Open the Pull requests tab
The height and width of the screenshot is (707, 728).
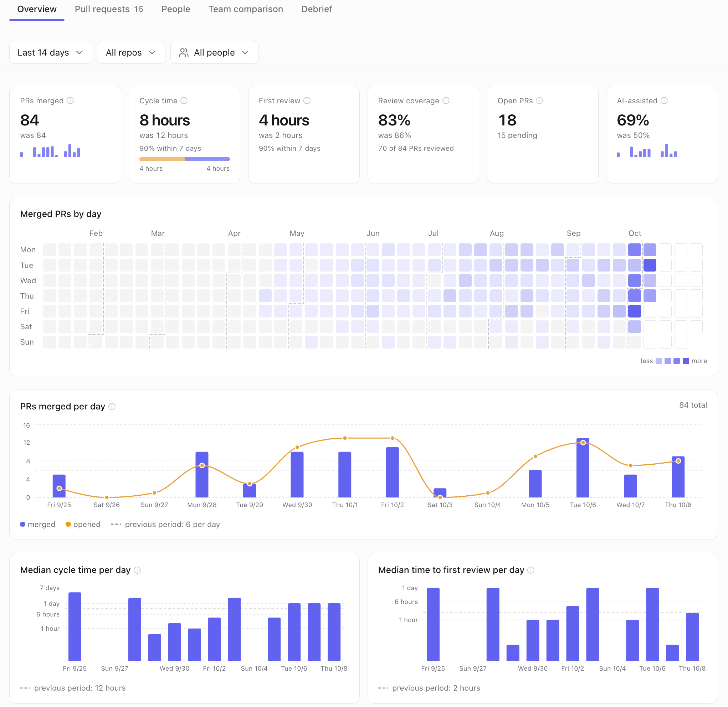click(x=109, y=9)
